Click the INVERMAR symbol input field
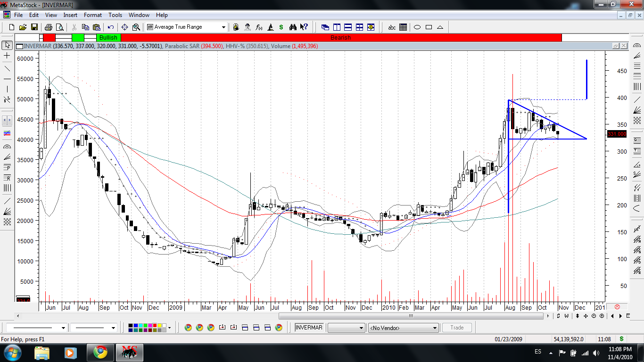 pos(309,328)
